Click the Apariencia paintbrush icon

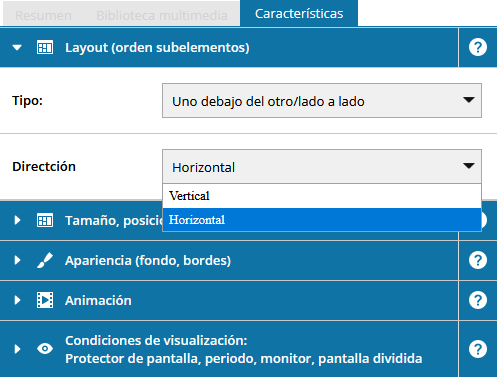[x=45, y=260]
